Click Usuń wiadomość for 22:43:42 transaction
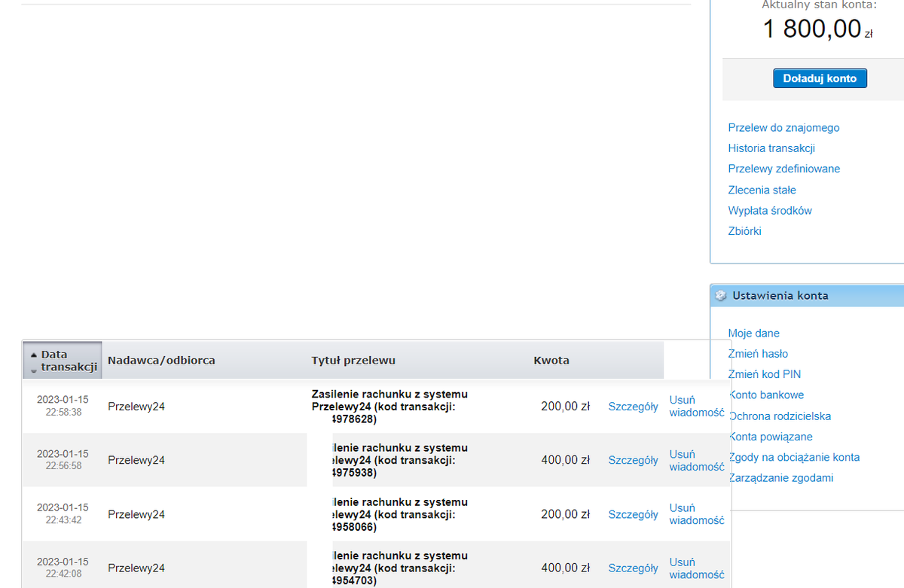Viewport: 904px width, 588px height. [697, 514]
